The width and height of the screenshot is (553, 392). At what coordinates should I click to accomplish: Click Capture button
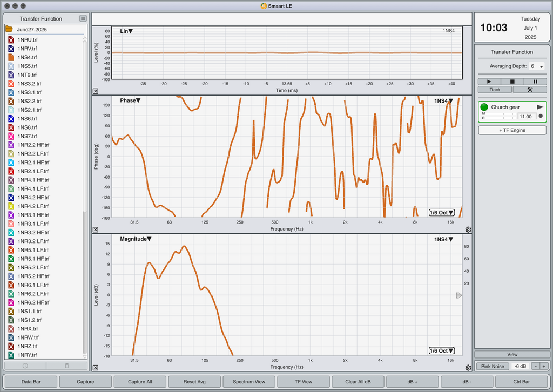(85, 381)
